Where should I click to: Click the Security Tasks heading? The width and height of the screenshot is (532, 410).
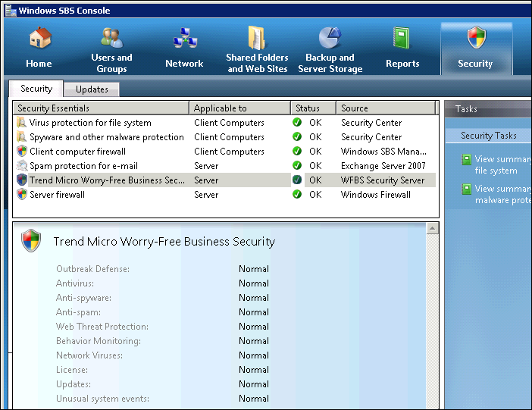click(x=489, y=136)
